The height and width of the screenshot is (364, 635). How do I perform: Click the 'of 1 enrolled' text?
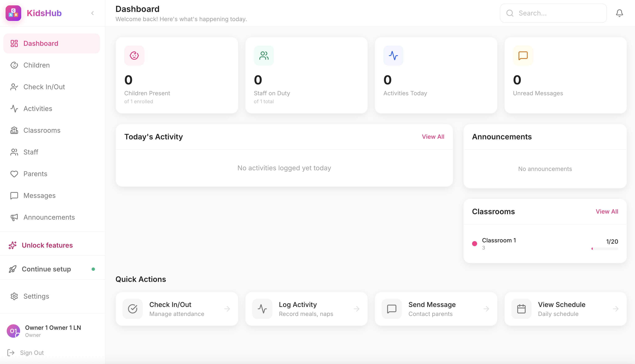(139, 102)
